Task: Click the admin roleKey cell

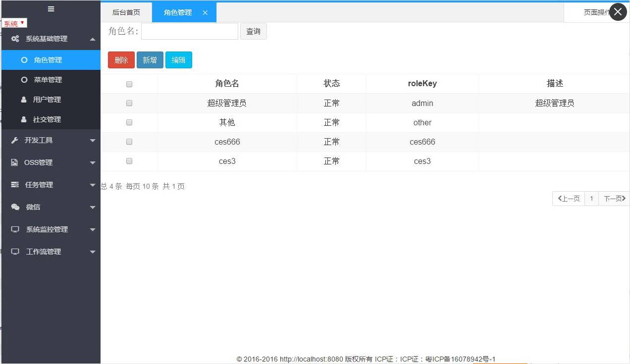Action: (x=422, y=103)
